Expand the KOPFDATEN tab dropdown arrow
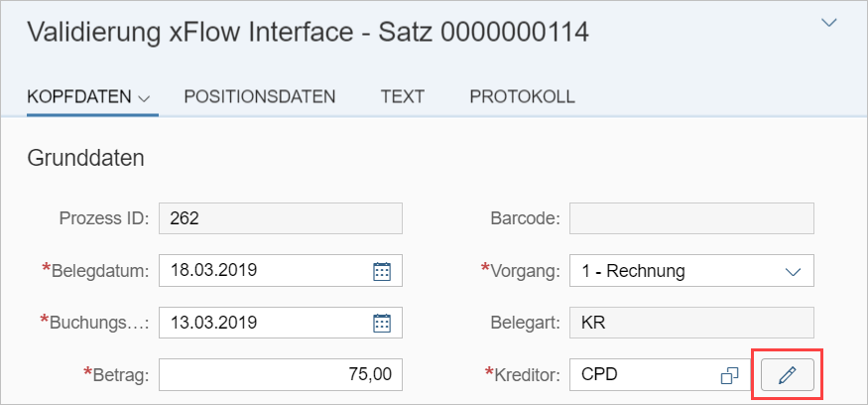The height and width of the screenshot is (405, 868). pyautogui.click(x=144, y=98)
